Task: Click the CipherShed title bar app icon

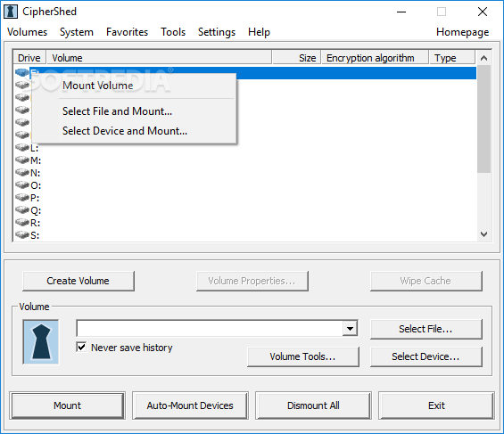Action: 11,12
